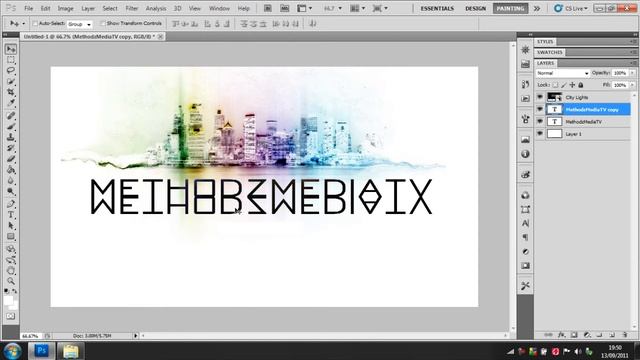
Task: Open the Info panel icon
Action: [x=525, y=154]
